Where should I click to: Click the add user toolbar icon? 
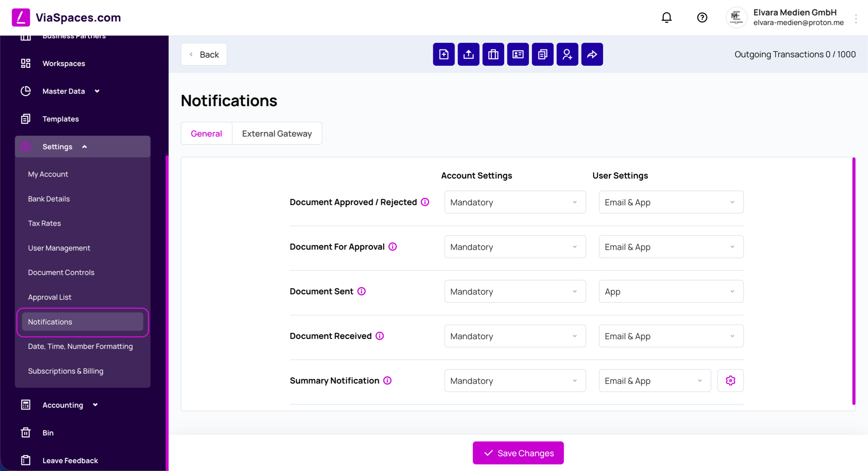pyautogui.click(x=567, y=54)
